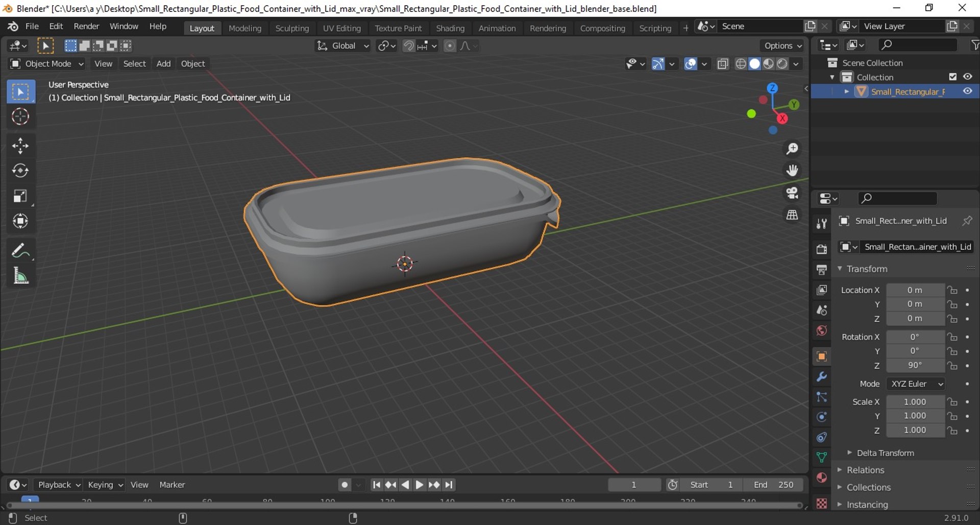The image size is (980, 525).
Task: Select the Cursor tool in viewport toolbar
Action: click(20, 117)
